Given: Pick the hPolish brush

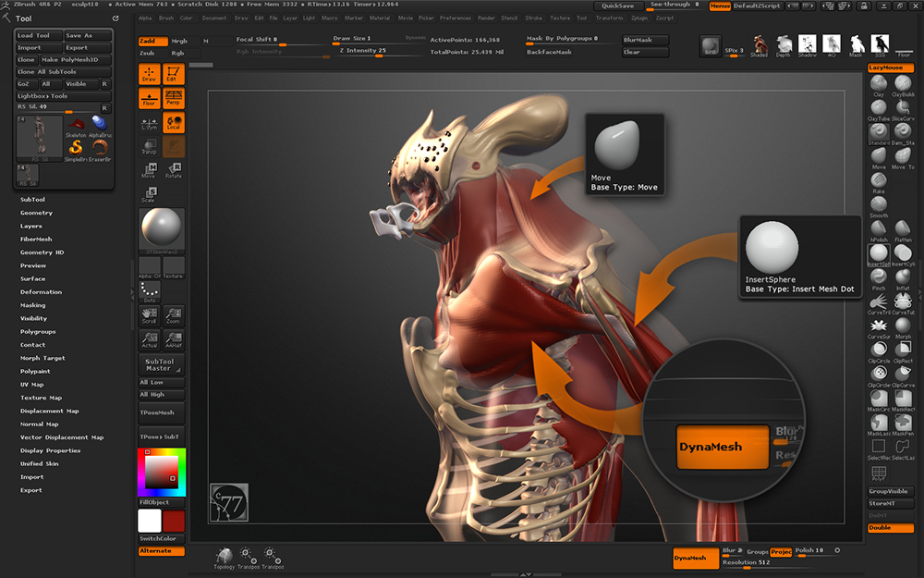Looking at the screenshot, I should pos(879,231).
